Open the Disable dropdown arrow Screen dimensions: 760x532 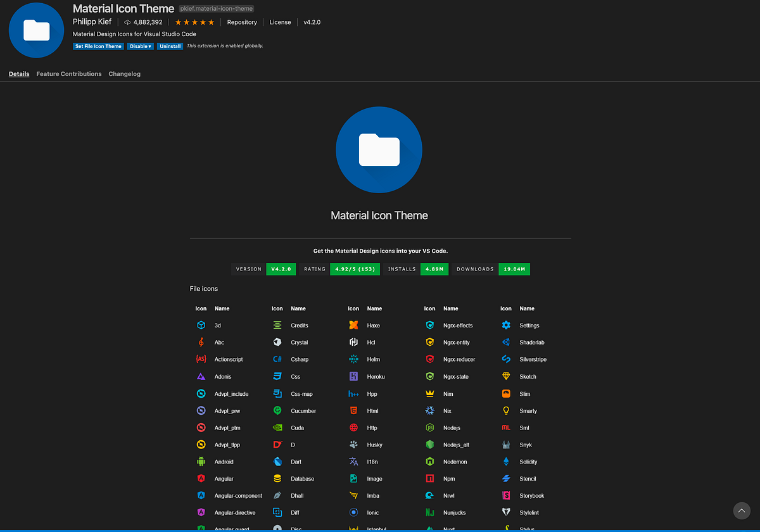[x=149, y=46]
